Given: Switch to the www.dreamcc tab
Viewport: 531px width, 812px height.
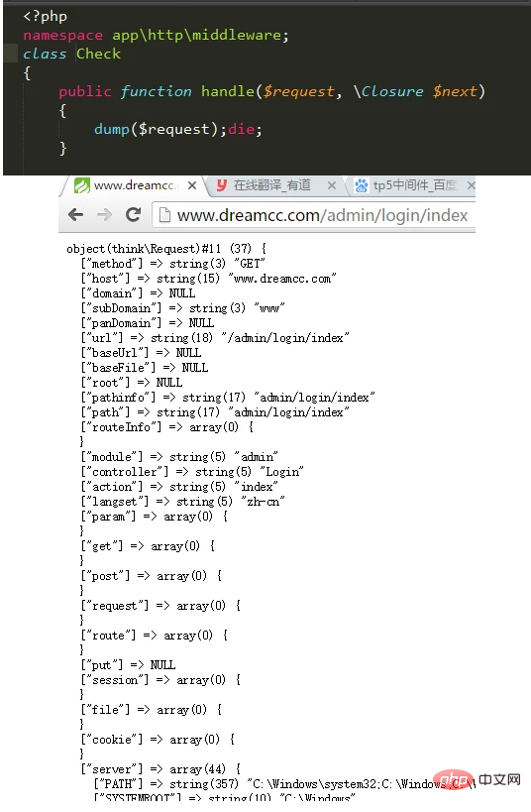Looking at the screenshot, I should [134, 185].
